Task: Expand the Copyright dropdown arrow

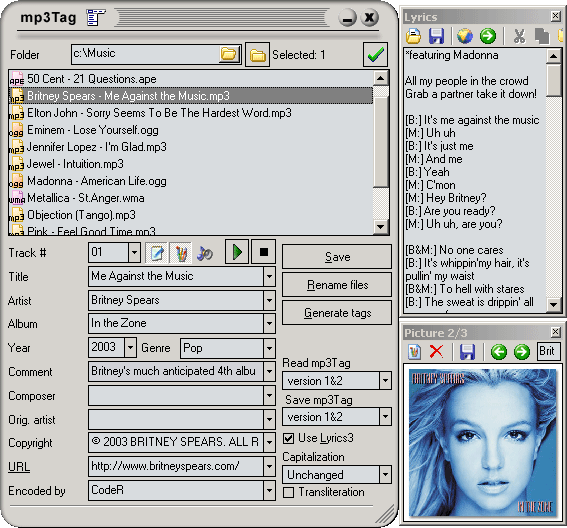Action: pos(269,443)
